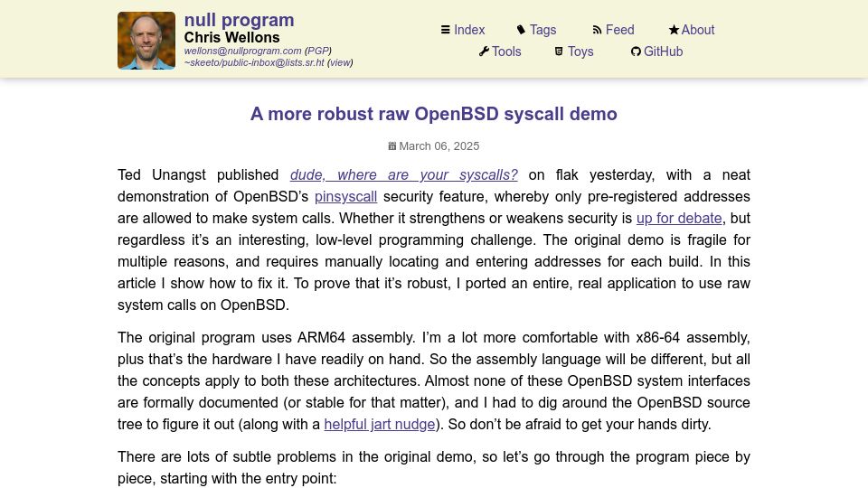Click the null program site title
868x488 pixels.
(x=239, y=20)
